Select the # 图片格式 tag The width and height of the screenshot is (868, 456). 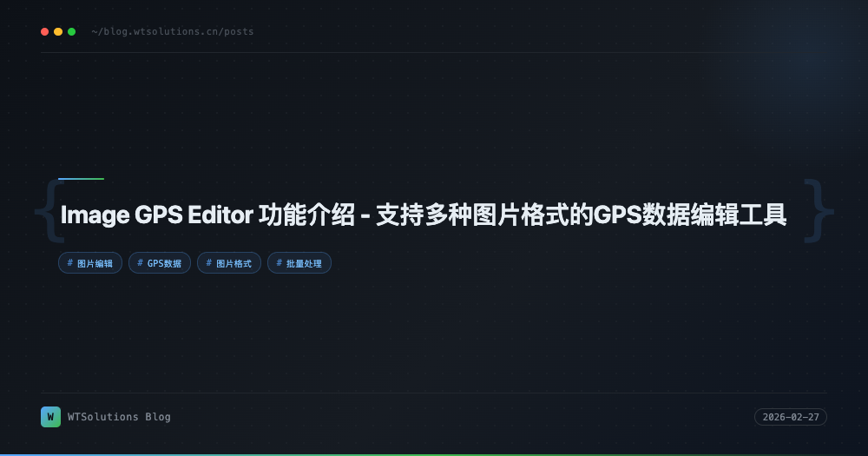pos(229,263)
